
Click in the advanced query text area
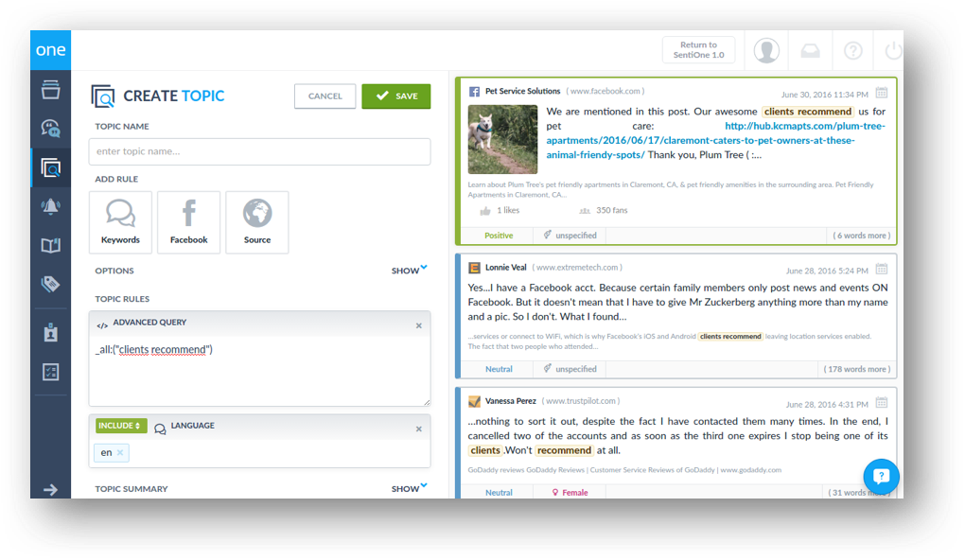tap(260, 371)
